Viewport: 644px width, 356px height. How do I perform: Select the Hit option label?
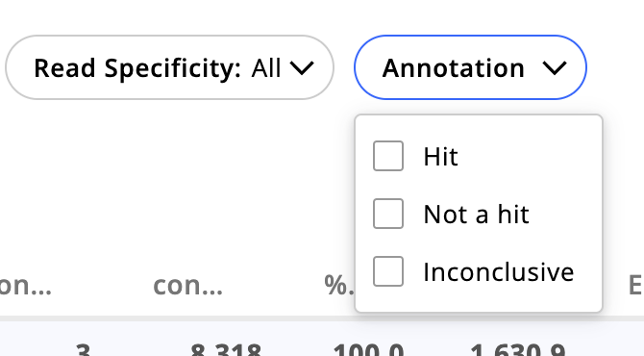440,157
